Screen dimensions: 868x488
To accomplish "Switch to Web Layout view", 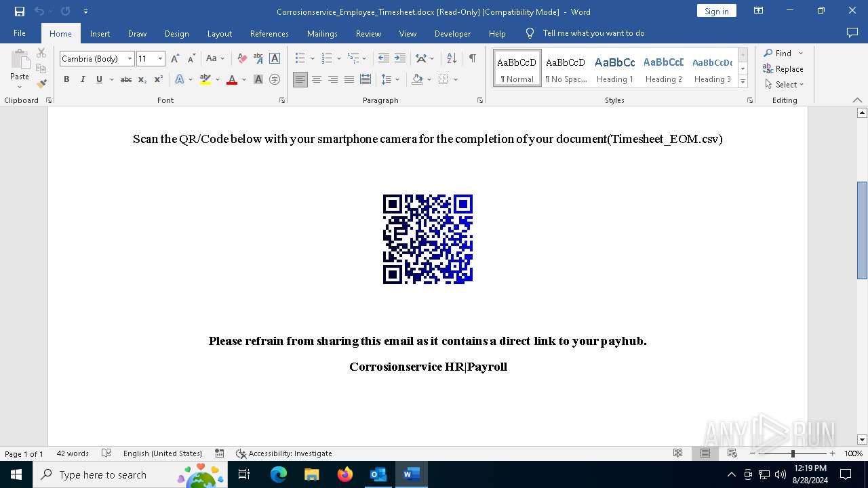I will [732, 453].
